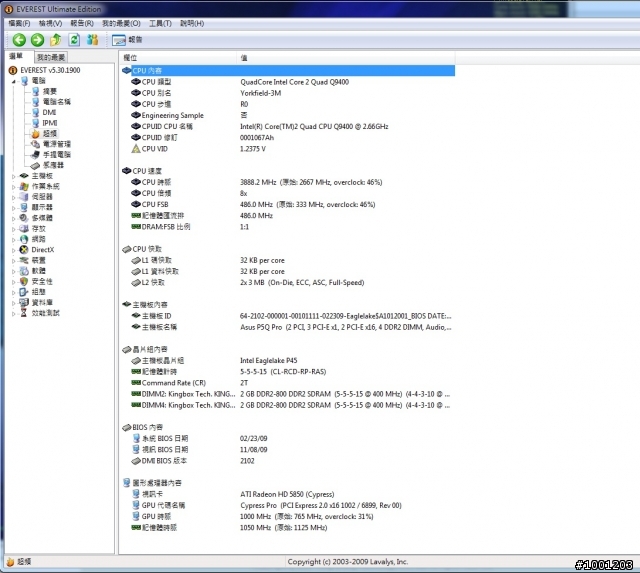
Task: Click the 報告 report button in toolbar
Action: pyautogui.click(x=127, y=40)
